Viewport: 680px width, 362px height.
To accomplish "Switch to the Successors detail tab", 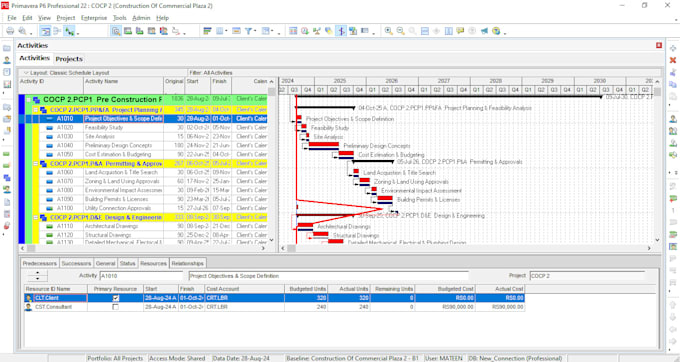I will coord(76,263).
